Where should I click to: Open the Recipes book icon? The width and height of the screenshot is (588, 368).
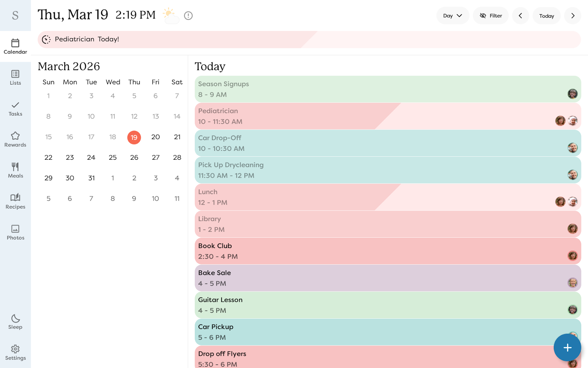tap(15, 201)
